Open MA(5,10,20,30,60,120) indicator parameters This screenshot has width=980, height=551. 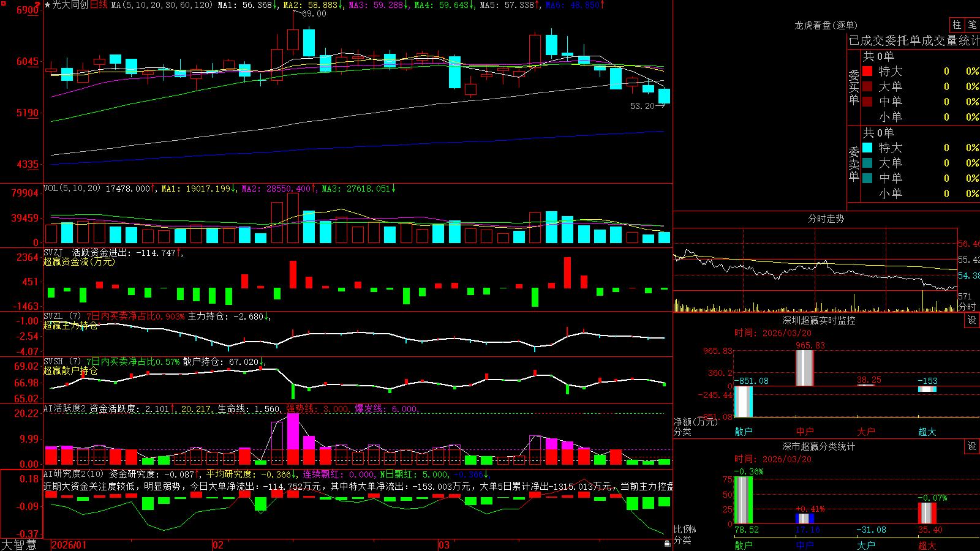(x=162, y=5)
